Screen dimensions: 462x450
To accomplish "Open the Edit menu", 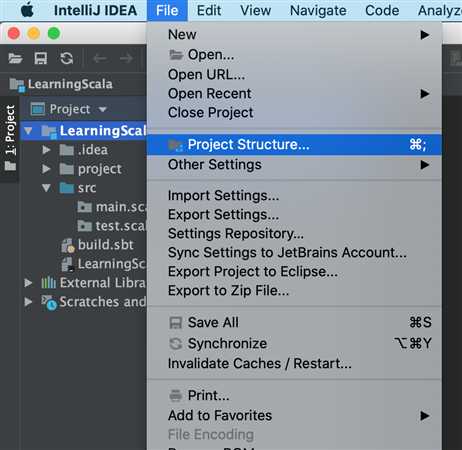I will coord(209,11).
